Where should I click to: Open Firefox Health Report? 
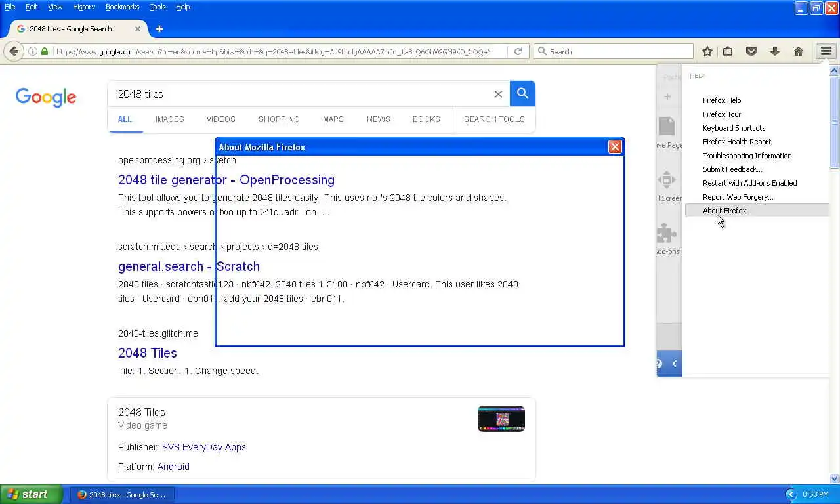pos(757,142)
